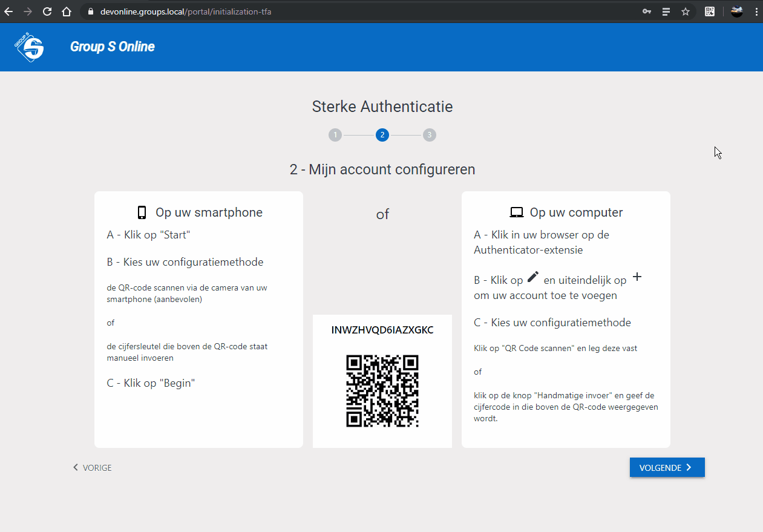
Task: Click the browser back arrow
Action: [8, 11]
